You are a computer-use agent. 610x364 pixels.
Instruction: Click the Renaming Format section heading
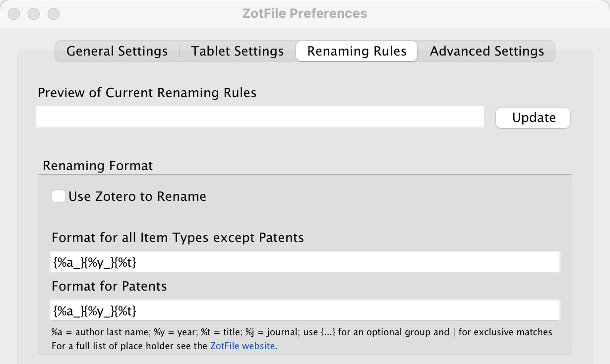click(x=98, y=166)
